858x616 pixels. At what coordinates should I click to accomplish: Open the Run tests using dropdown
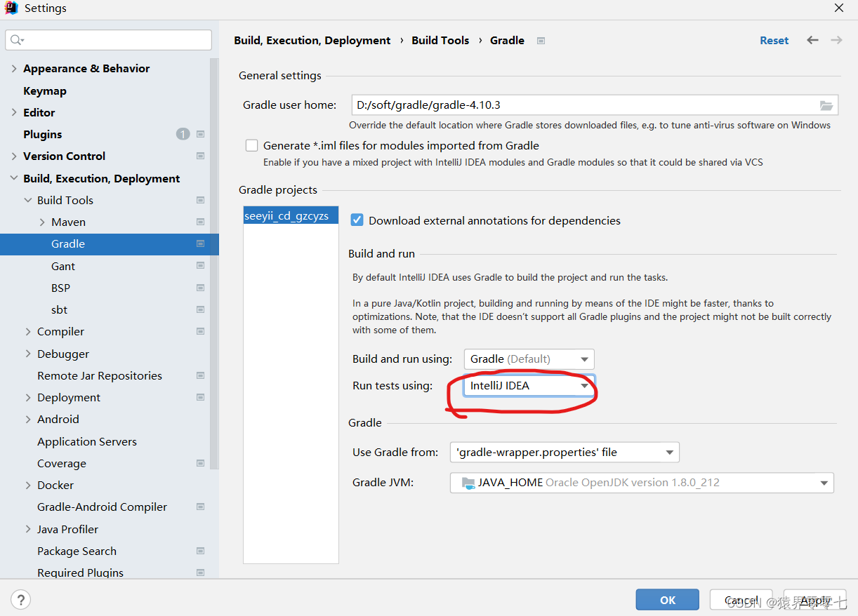(x=529, y=385)
